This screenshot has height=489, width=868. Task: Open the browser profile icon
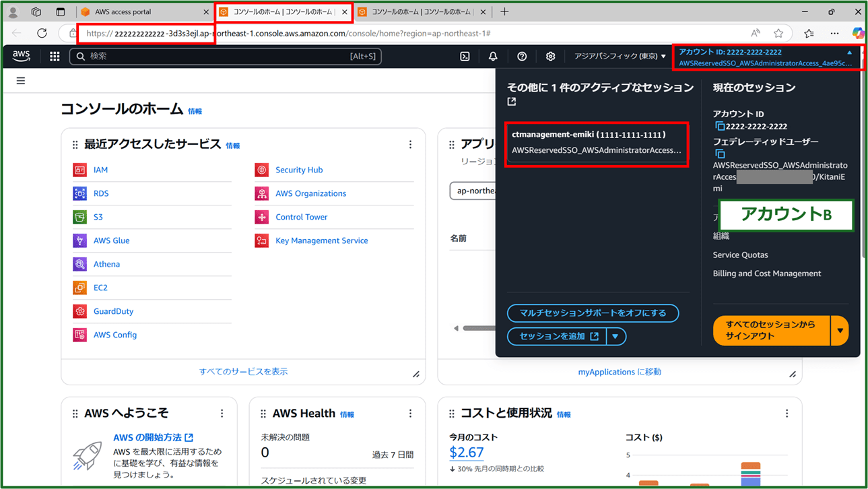click(x=13, y=12)
